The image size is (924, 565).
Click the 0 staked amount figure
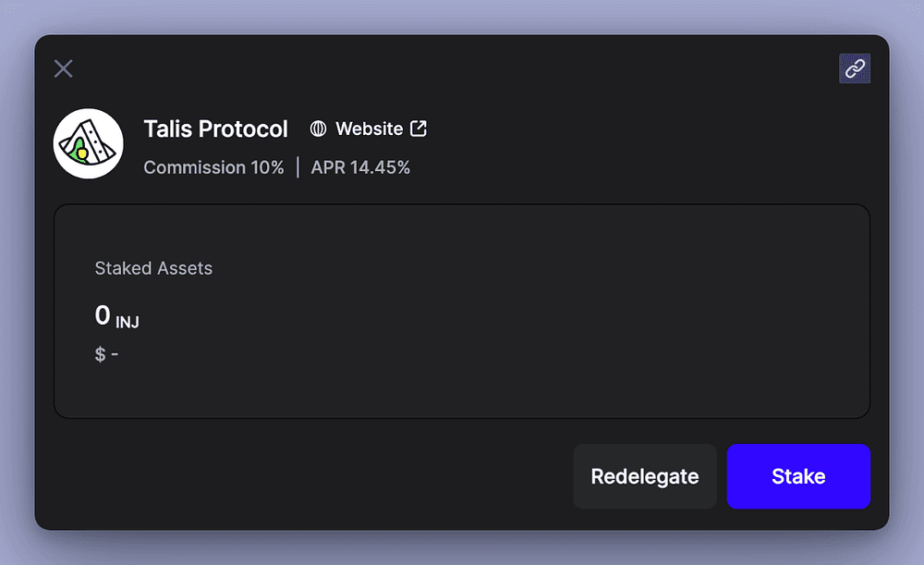pyautogui.click(x=103, y=315)
